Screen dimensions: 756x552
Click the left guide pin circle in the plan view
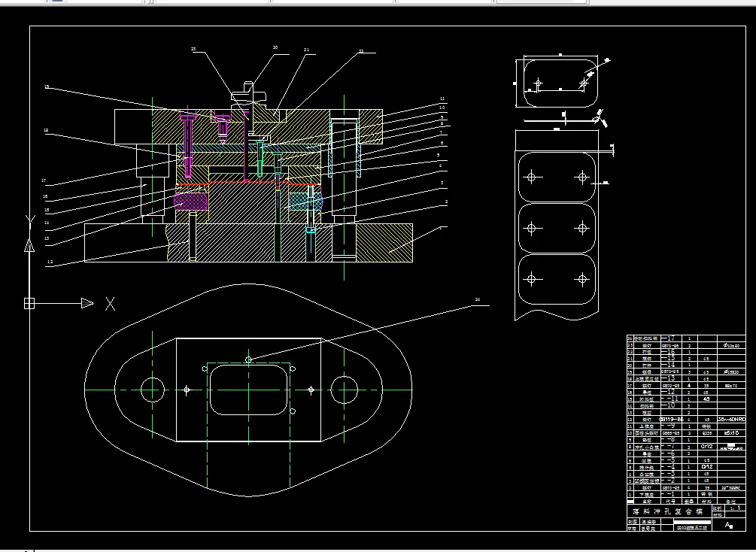point(153,390)
